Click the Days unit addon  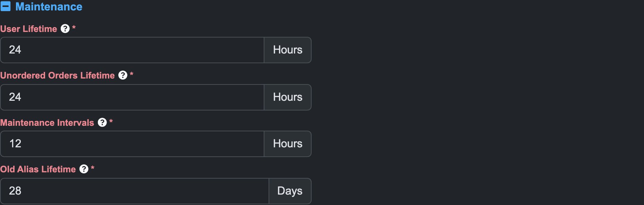pyautogui.click(x=290, y=191)
